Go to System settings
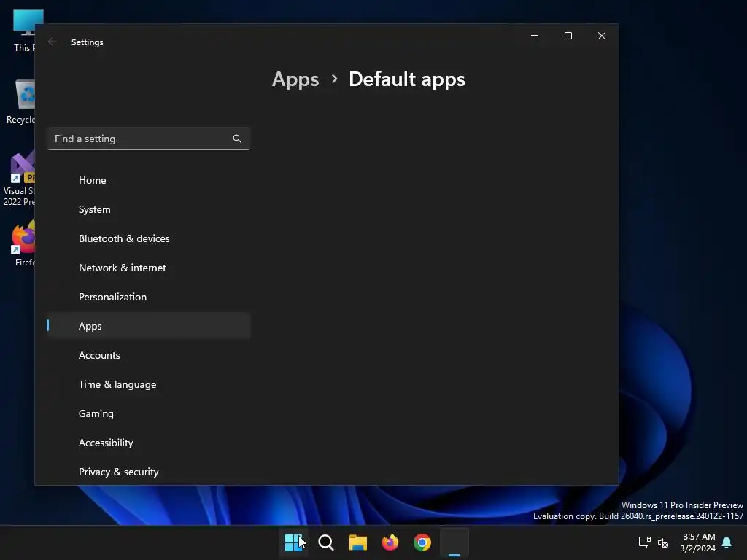The image size is (747, 560). [x=149, y=209]
